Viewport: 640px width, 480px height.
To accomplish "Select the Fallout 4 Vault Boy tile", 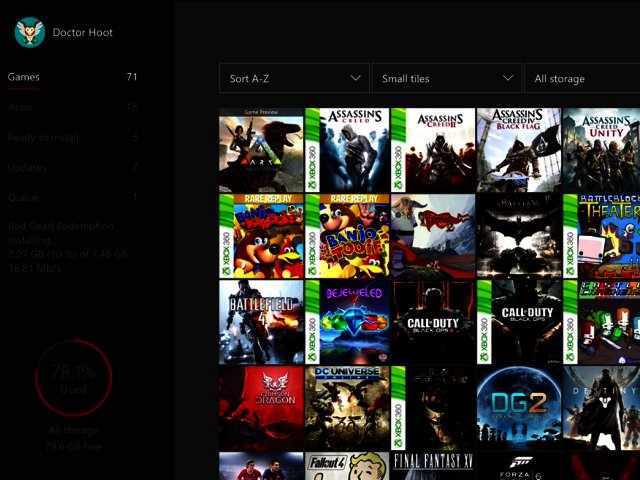I will pos(347,466).
